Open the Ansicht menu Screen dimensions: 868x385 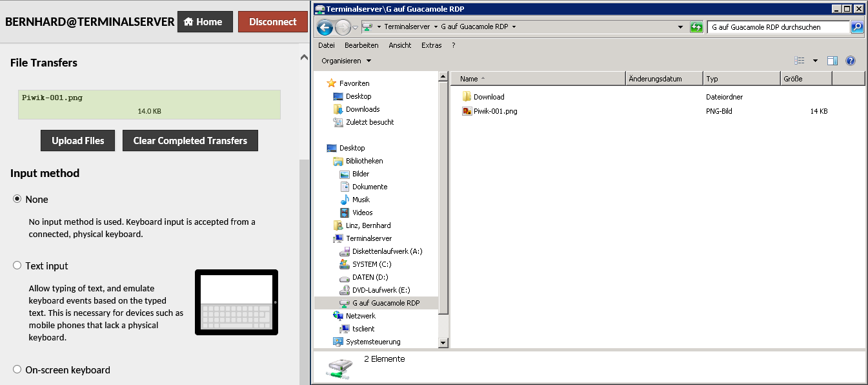399,45
